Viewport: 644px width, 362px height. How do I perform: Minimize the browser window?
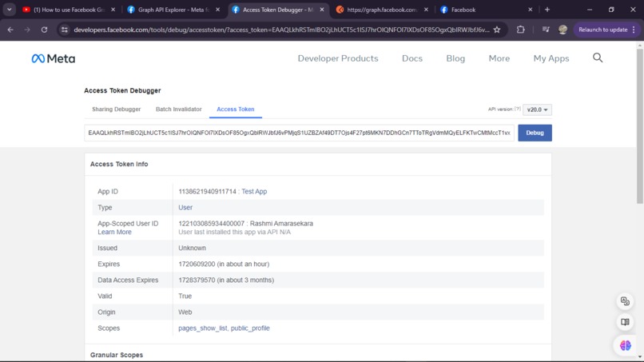tap(590, 10)
